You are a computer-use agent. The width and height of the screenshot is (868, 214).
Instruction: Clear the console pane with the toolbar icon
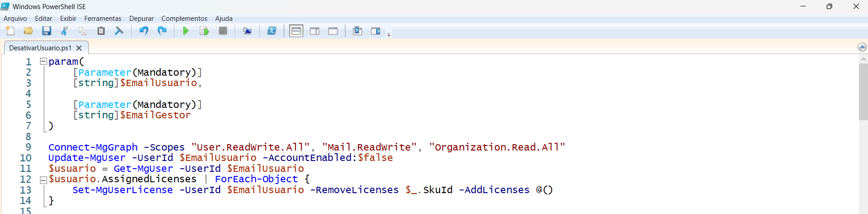119,31
